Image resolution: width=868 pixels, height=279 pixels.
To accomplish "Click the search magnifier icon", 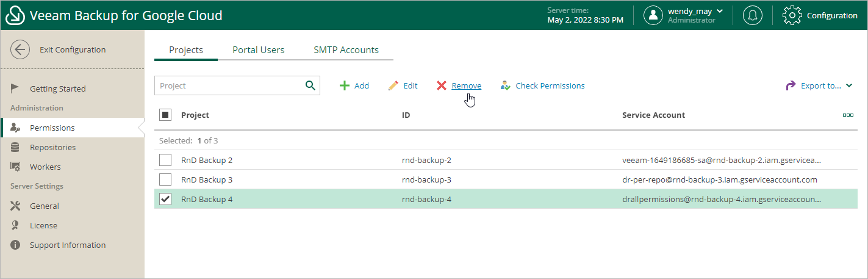I will [x=310, y=85].
